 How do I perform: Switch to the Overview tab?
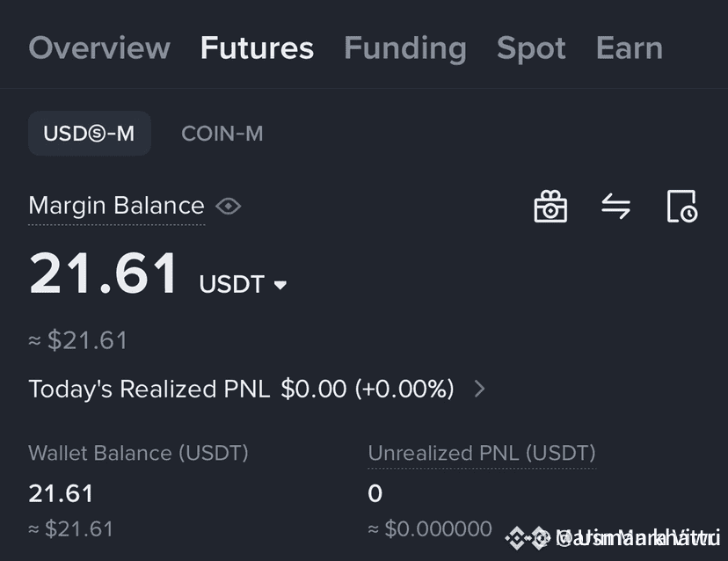coord(99,47)
